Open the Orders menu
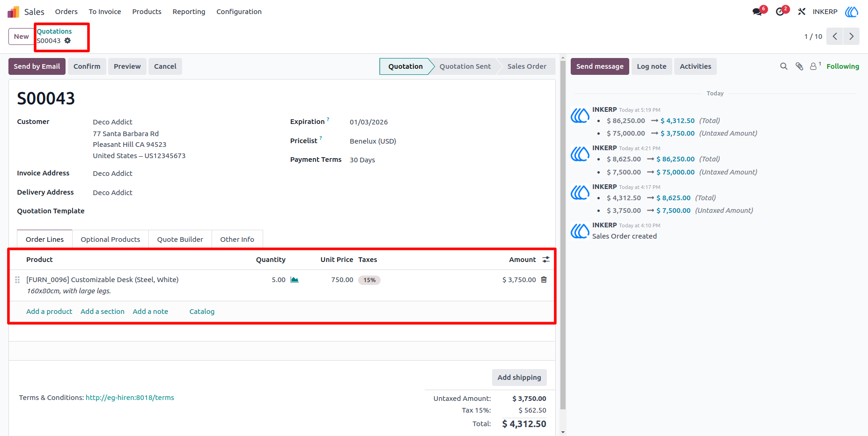The height and width of the screenshot is (436, 868). 66,12
